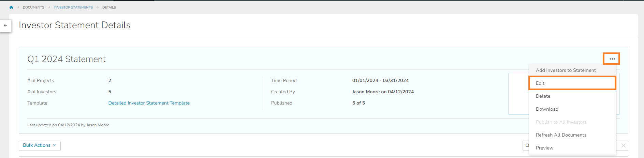Screen dimensions: 644x158
Task: Select Delete from the options menu
Action: tap(572, 96)
